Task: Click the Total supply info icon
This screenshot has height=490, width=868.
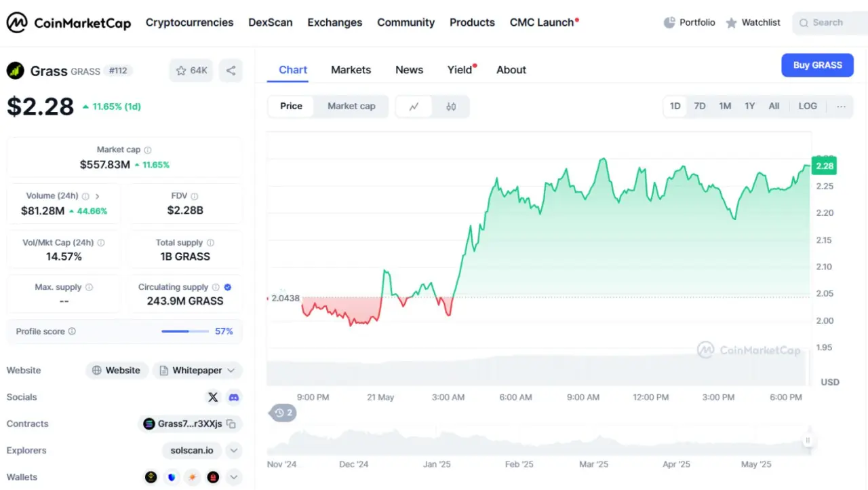Action: pos(210,242)
